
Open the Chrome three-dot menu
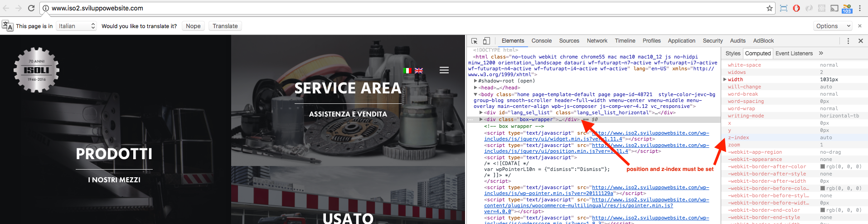pos(860,8)
